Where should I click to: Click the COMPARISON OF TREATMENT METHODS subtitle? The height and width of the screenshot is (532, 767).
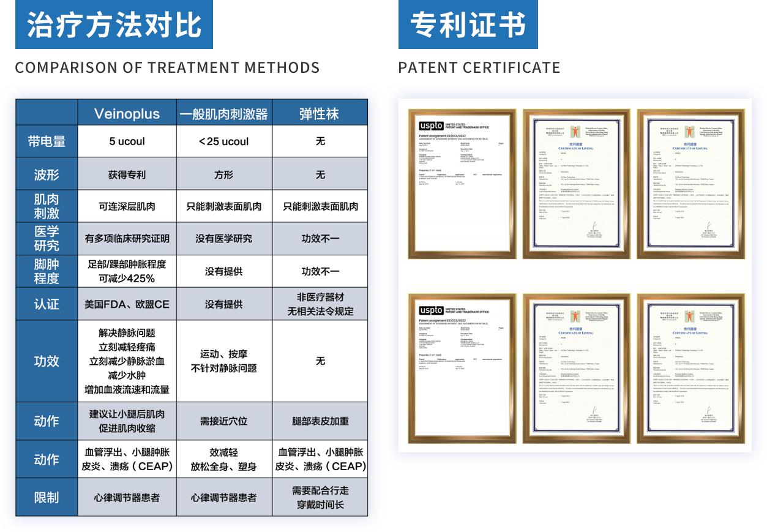tap(167, 67)
